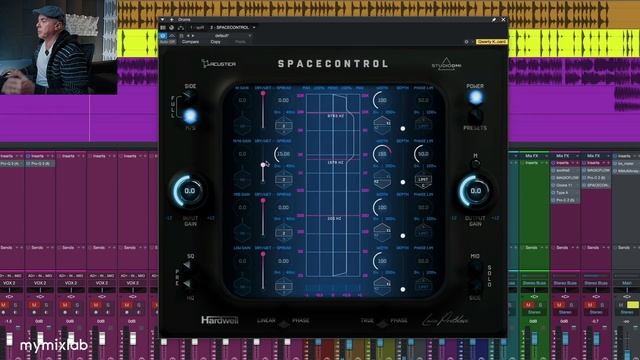
Task: Click the 15.00 spread knob
Action: pyautogui.click(x=283, y=154)
